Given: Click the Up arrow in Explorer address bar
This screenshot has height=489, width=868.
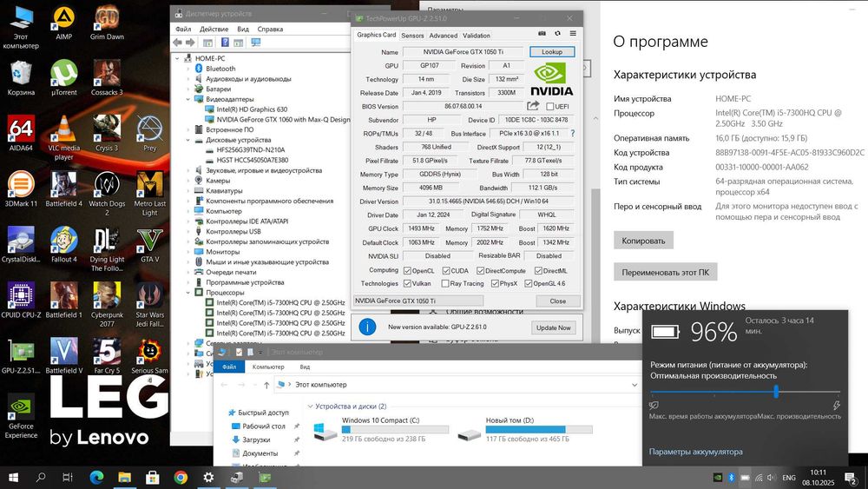Looking at the screenshot, I should coord(266,385).
